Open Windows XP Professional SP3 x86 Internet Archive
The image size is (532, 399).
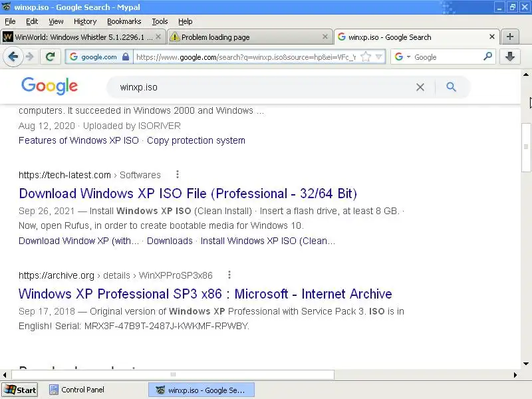click(x=205, y=294)
